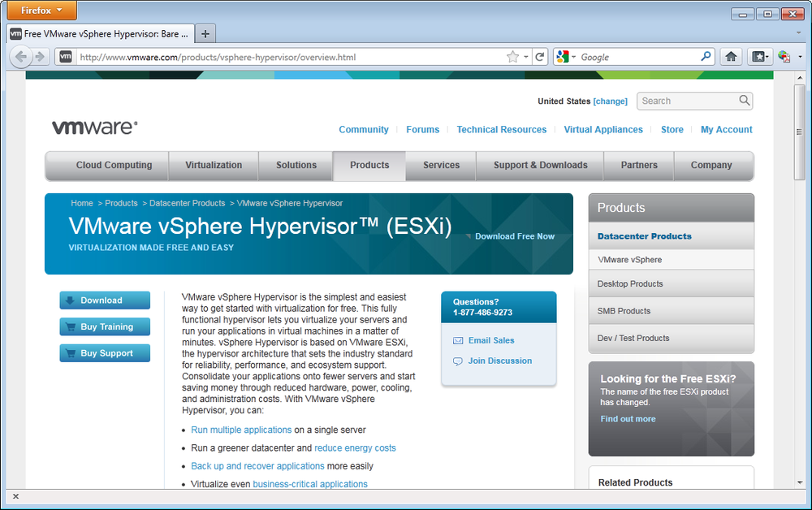Click the Bookmarks icon next to Home
Image resolution: width=812 pixels, height=510 pixels.
pyautogui.click(x=758, y=56)
